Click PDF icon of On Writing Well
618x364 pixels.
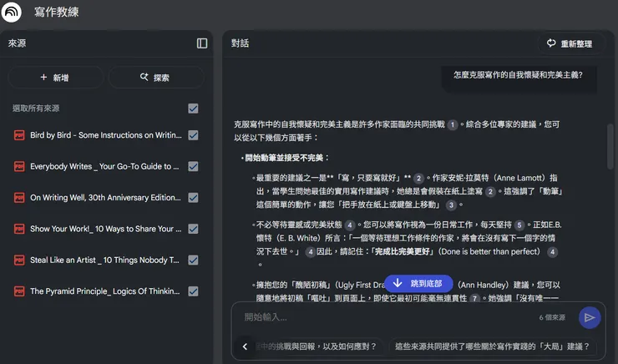(x=19, y=197)
